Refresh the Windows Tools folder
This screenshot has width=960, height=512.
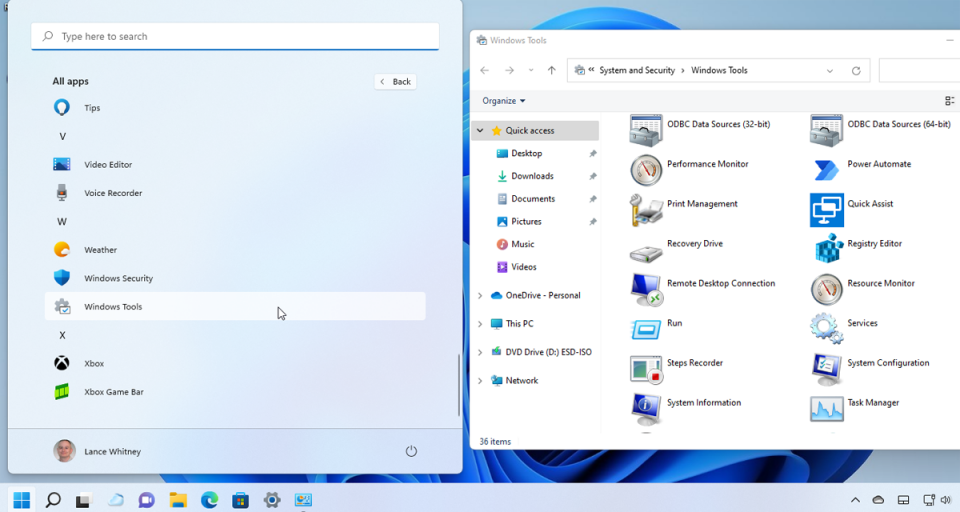856,70
